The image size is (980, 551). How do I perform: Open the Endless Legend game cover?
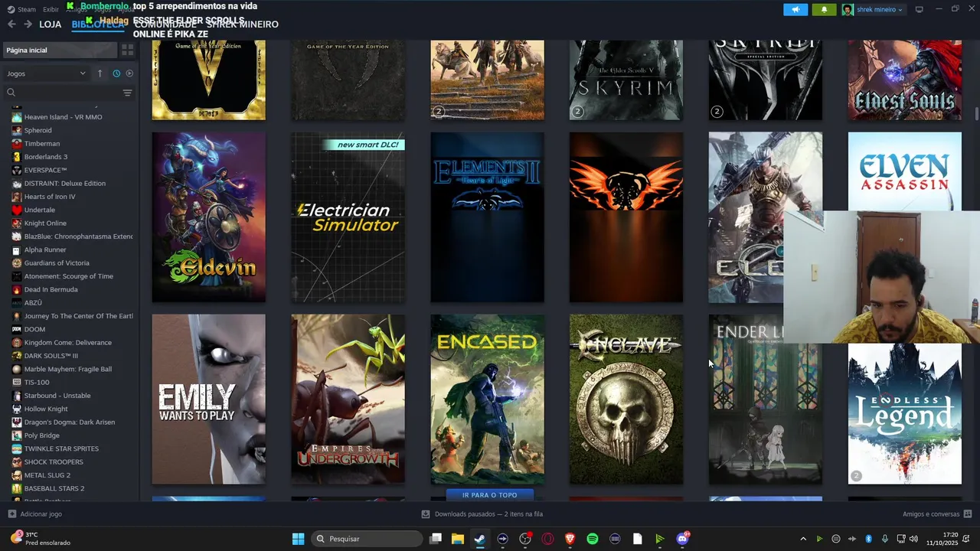(x=905, y=413)
